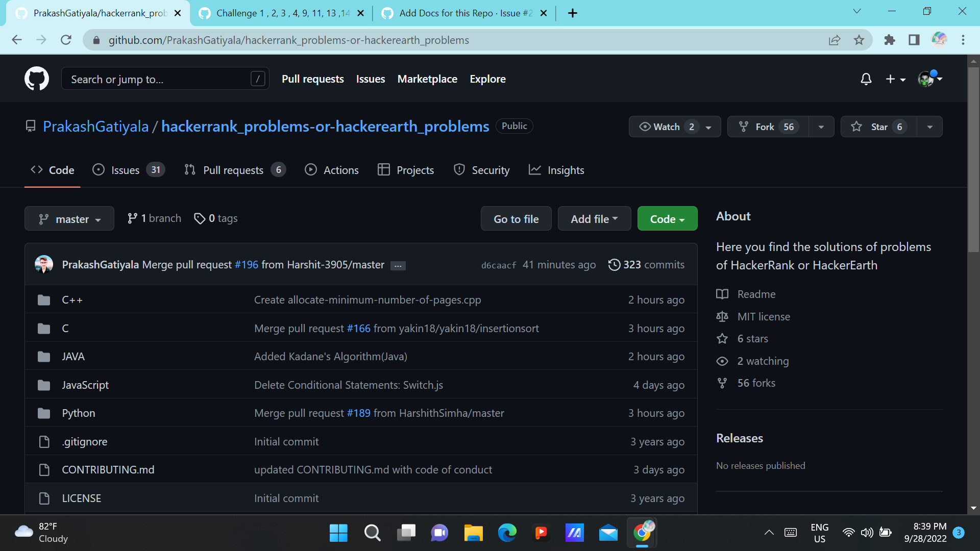980x551 pixels.
Task: Bookmark this page with the star icon
Action: point(859,40)
